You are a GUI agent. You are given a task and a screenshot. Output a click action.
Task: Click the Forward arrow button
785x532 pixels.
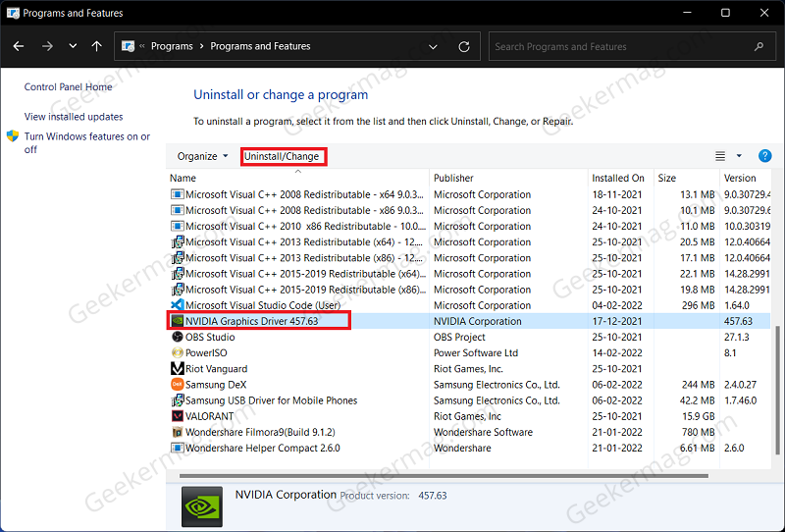(47, 46)
